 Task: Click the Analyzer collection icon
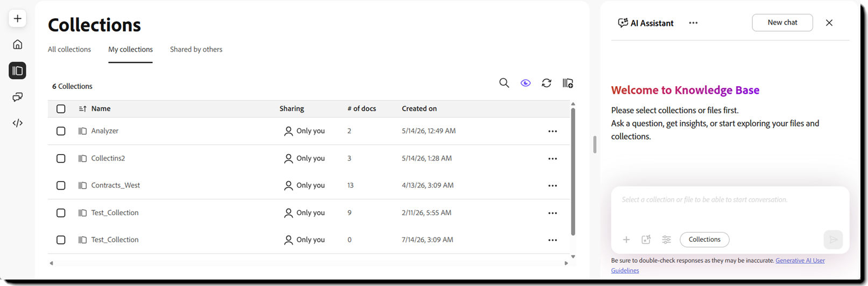82,131
